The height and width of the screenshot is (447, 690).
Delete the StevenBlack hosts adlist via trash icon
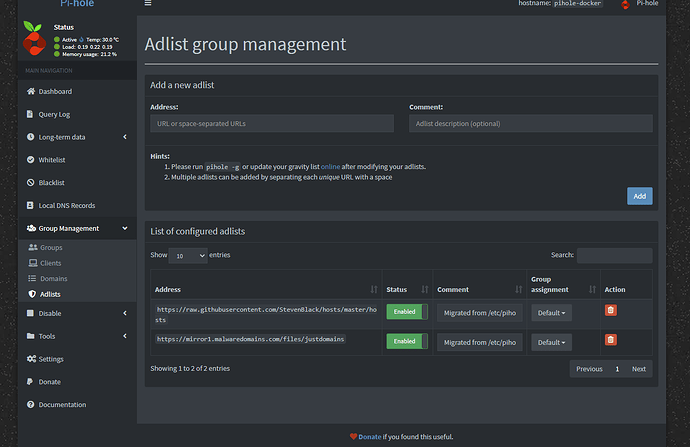tap(611, 311)
